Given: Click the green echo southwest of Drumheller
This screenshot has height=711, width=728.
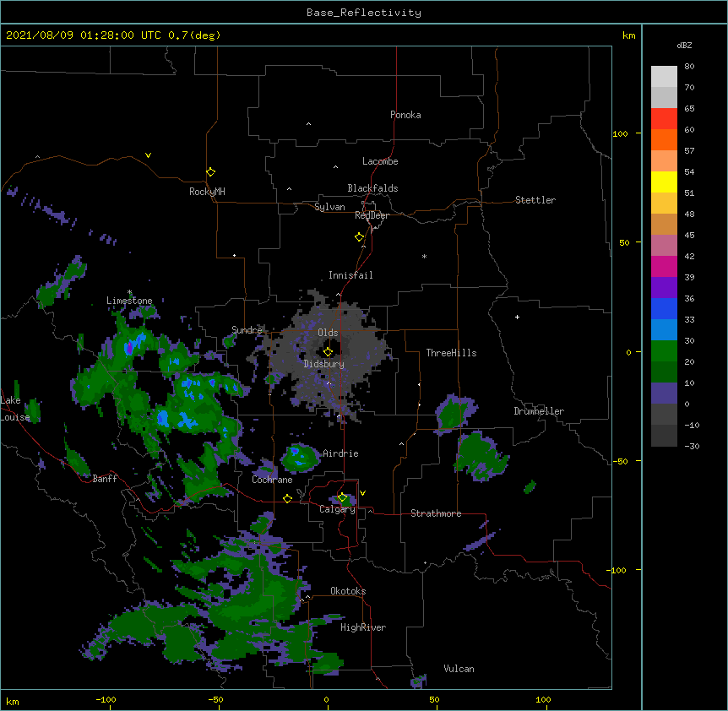Looking at the screenshot, I should click(x=481, y=456).
